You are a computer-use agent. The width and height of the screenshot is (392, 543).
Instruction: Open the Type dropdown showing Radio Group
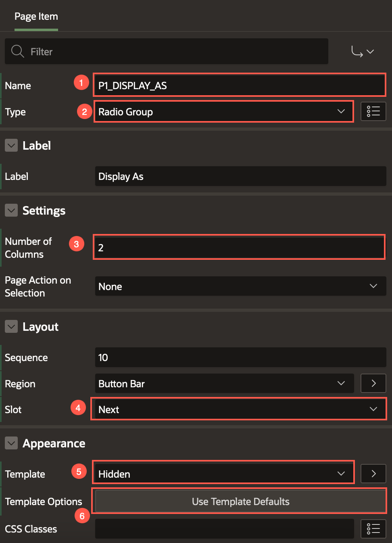click(x=224, y=112)
